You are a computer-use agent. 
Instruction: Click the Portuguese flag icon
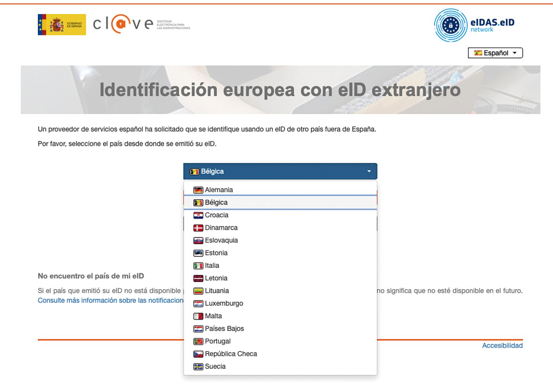[x=198, y=342]
